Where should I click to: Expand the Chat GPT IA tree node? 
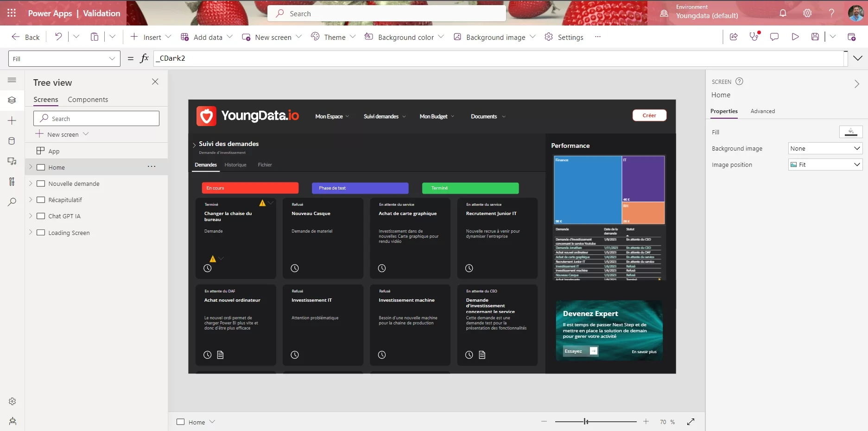(31, 215)
